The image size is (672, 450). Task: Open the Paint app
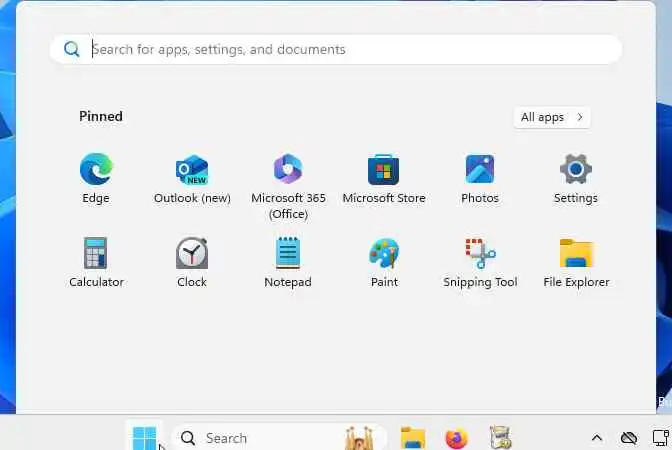coord(384,262)
